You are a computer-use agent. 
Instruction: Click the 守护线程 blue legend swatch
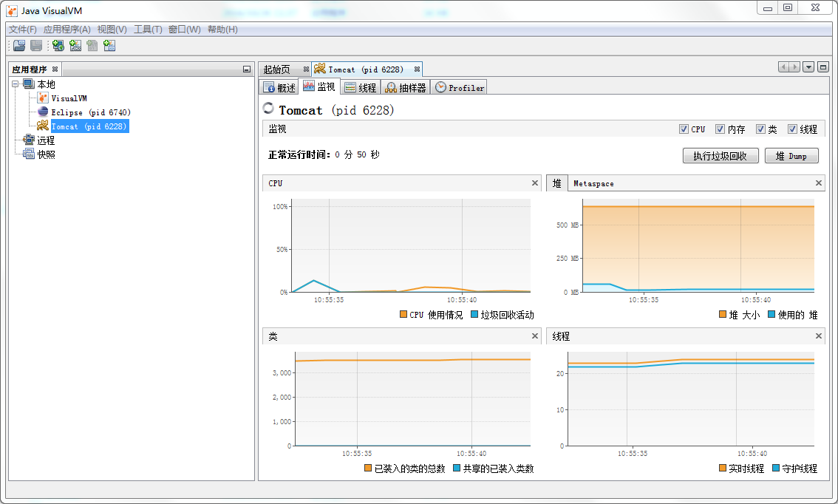(776, 469)
